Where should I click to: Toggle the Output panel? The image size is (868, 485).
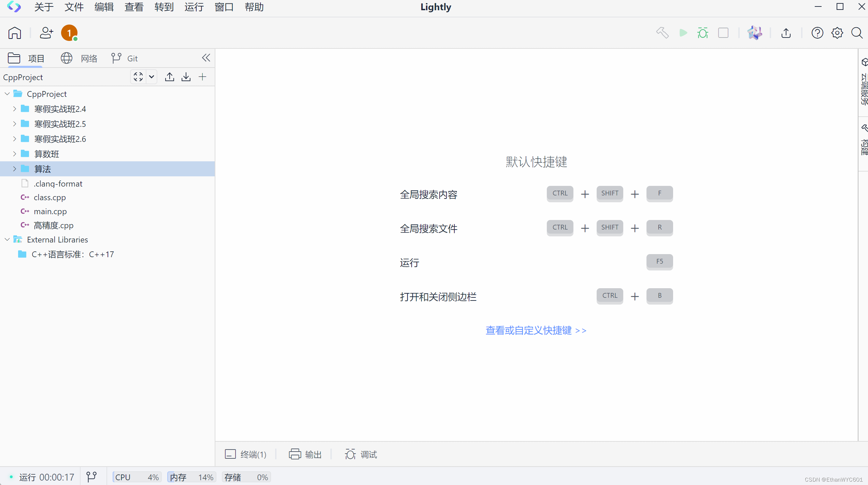[305, 454]
